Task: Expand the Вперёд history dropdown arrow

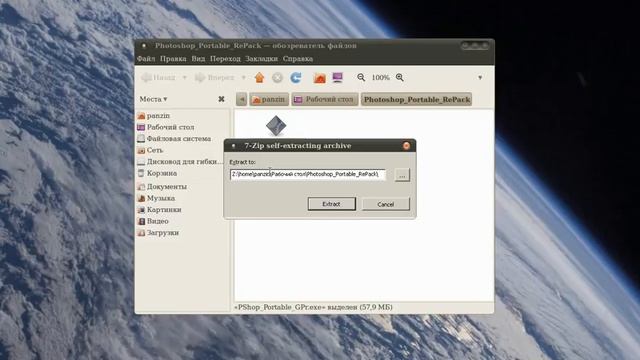Action: (244, 78)
